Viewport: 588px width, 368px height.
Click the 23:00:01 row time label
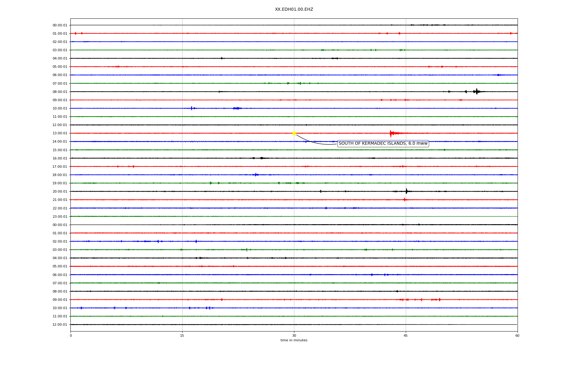point(60,217)
